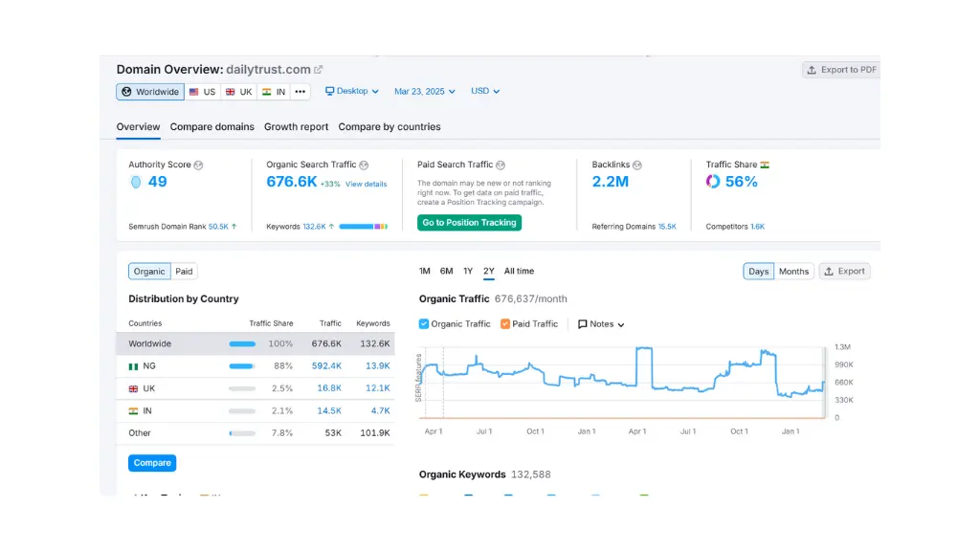
Task: Click the Traffic Share India flag icon
Action: (765, 165)
